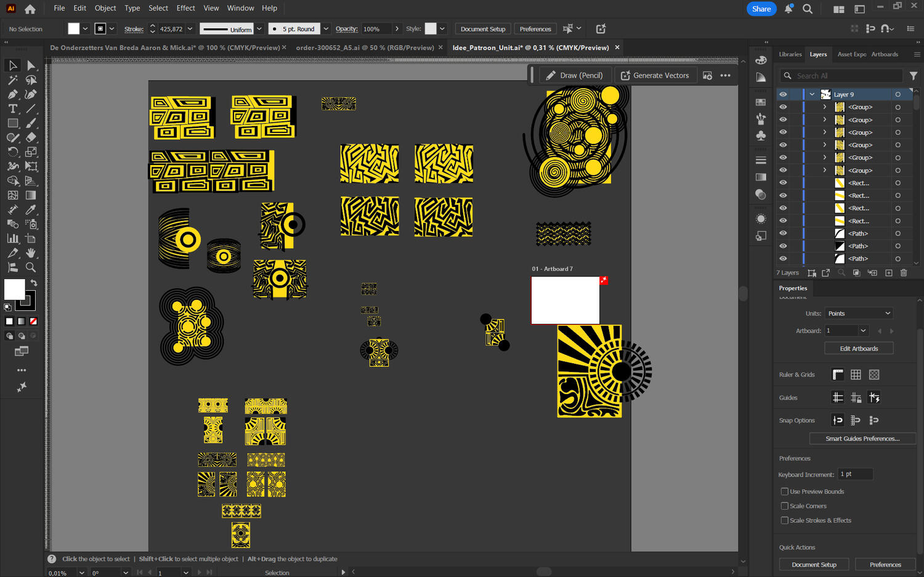Open the Opacity dropdown in the control bar

(x=398, y=28)
